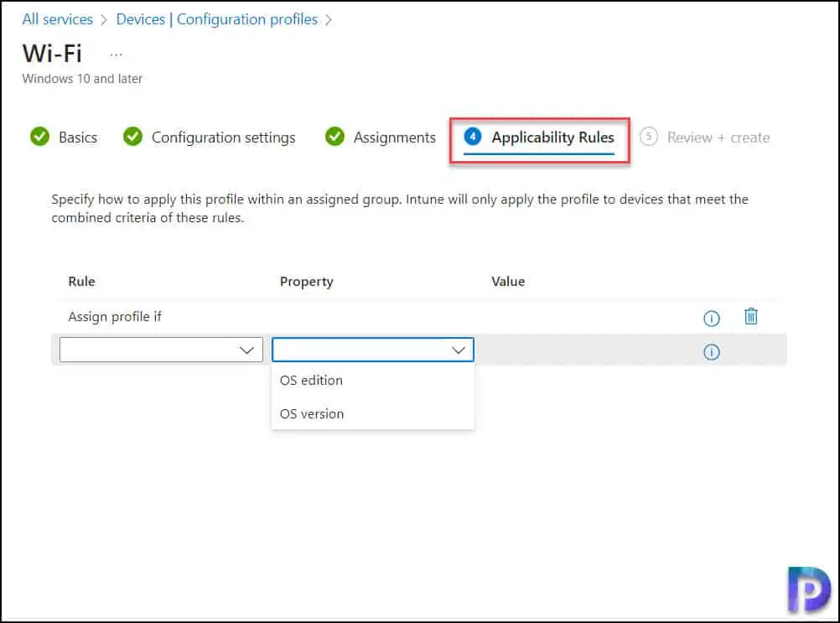Click the Wi-Fi page title
840x623 pixels.
tap(52, 54)
